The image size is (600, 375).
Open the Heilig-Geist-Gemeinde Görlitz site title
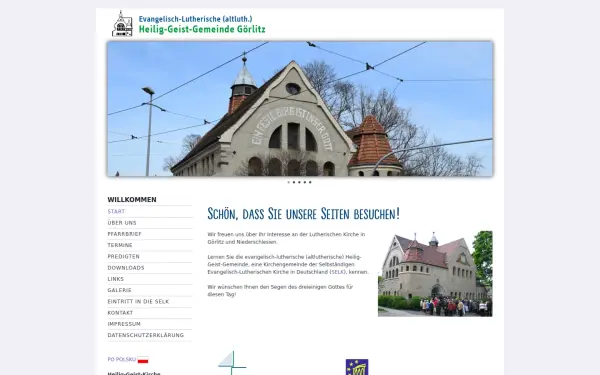(202, 29)
